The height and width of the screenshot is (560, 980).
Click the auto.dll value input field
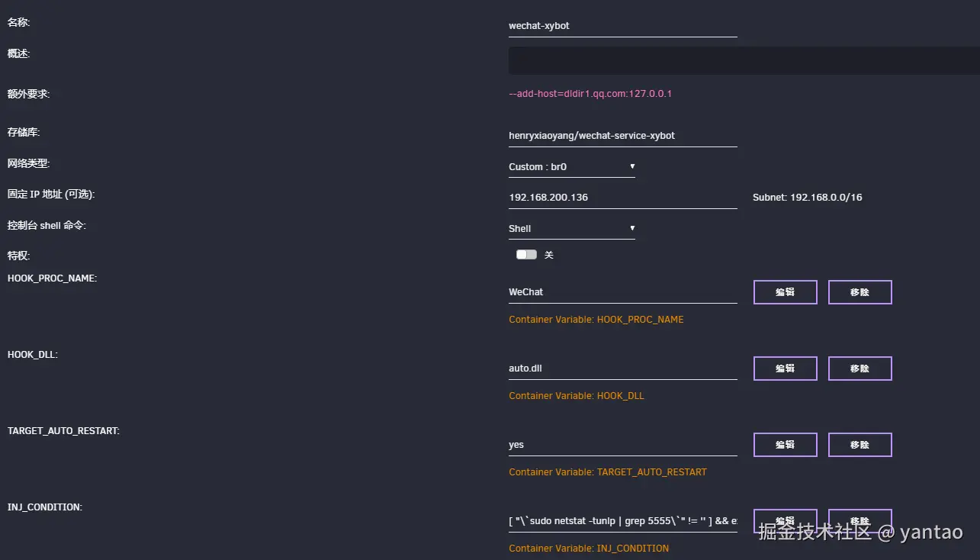pos(622,369)
